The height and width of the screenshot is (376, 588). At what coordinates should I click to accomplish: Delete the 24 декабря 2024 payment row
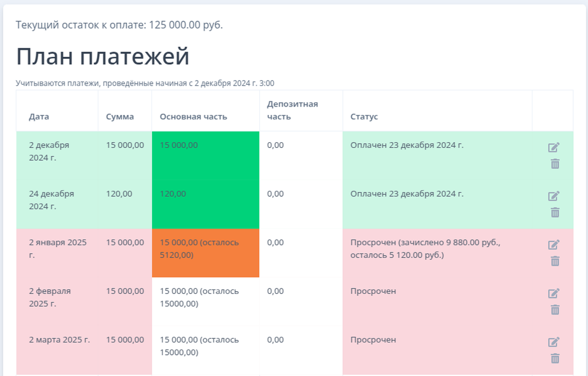[x=555, y=212]
